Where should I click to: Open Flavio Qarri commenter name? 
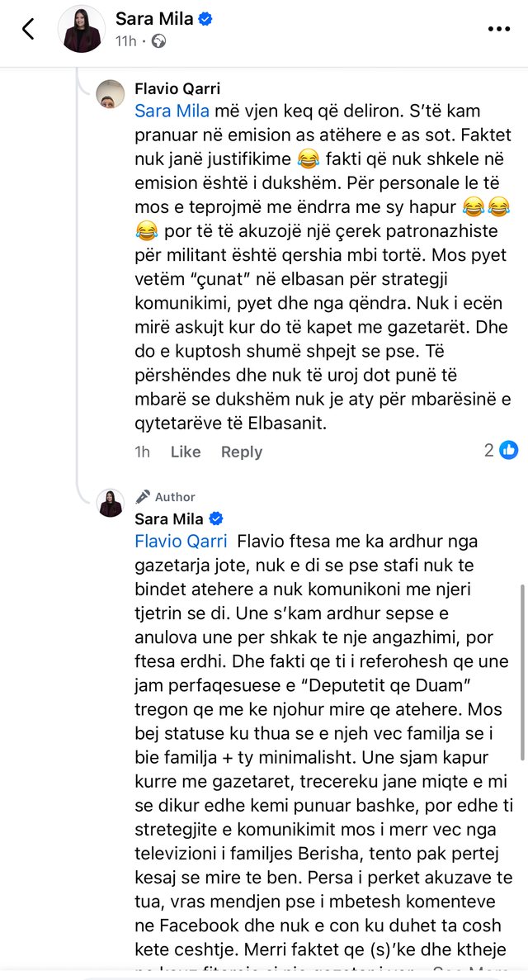pos(177,88)
